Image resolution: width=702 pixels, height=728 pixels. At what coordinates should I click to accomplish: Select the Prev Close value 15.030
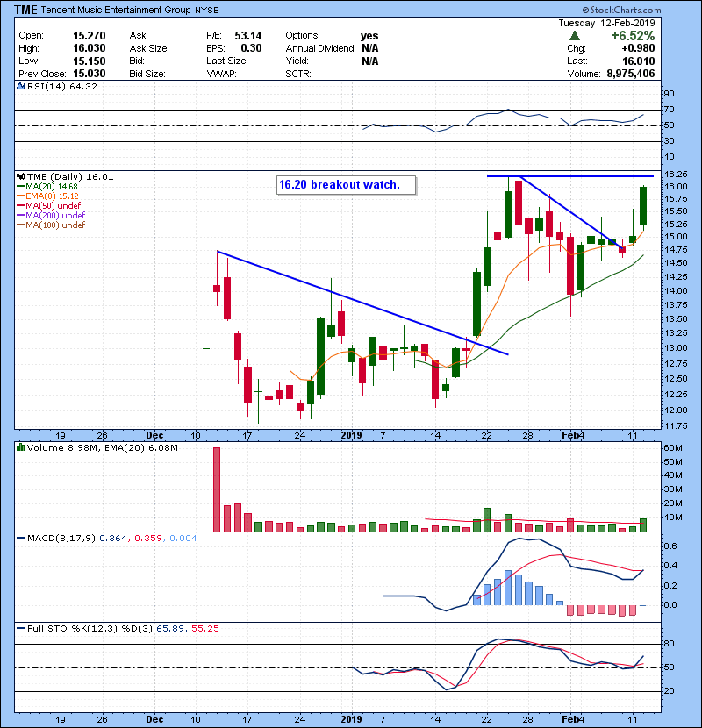[x=90, y=74]
